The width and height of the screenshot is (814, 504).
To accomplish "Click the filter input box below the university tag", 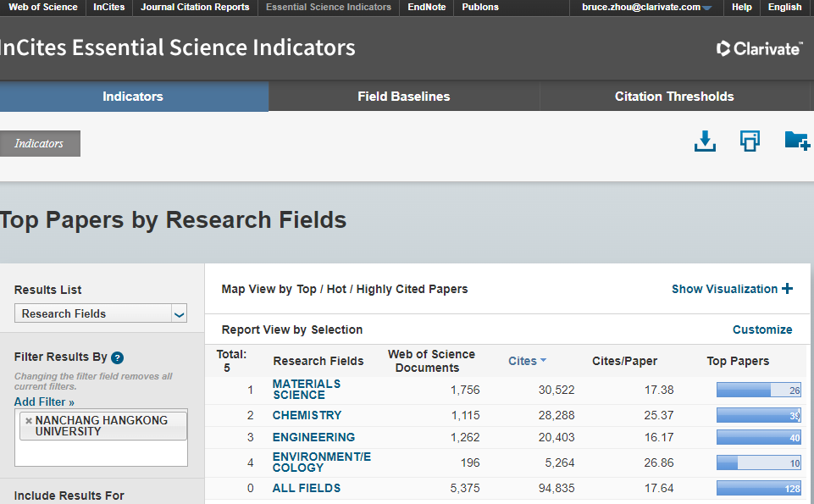I will (101, 453).
